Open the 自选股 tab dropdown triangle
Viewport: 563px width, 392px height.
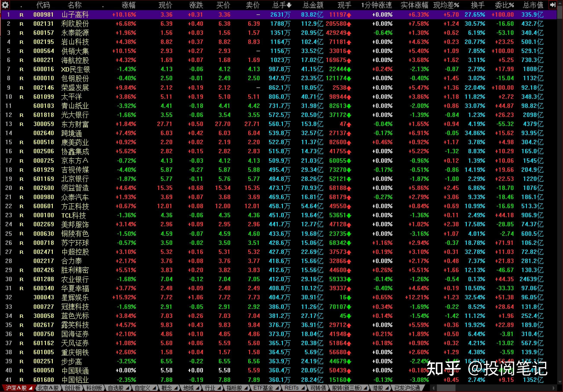[x=128, y=388]
